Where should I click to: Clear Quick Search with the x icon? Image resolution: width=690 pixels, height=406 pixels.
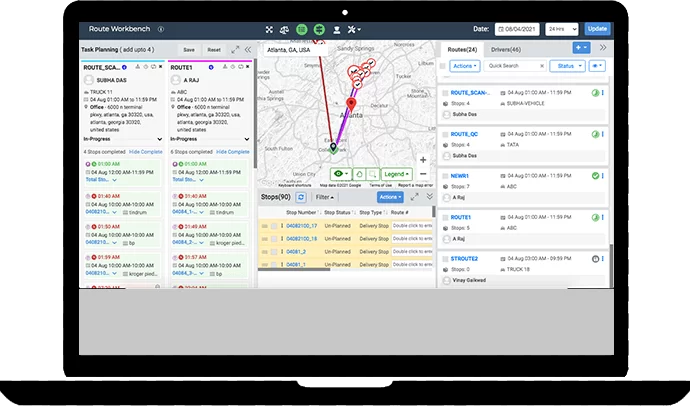pyautogui.click(x=542, y=66)
